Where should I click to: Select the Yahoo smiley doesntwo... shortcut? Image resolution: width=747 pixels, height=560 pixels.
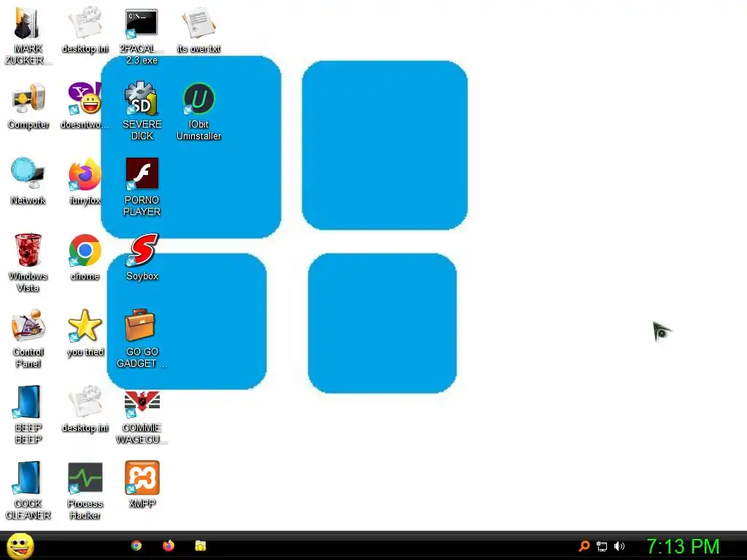click(85, 98)
